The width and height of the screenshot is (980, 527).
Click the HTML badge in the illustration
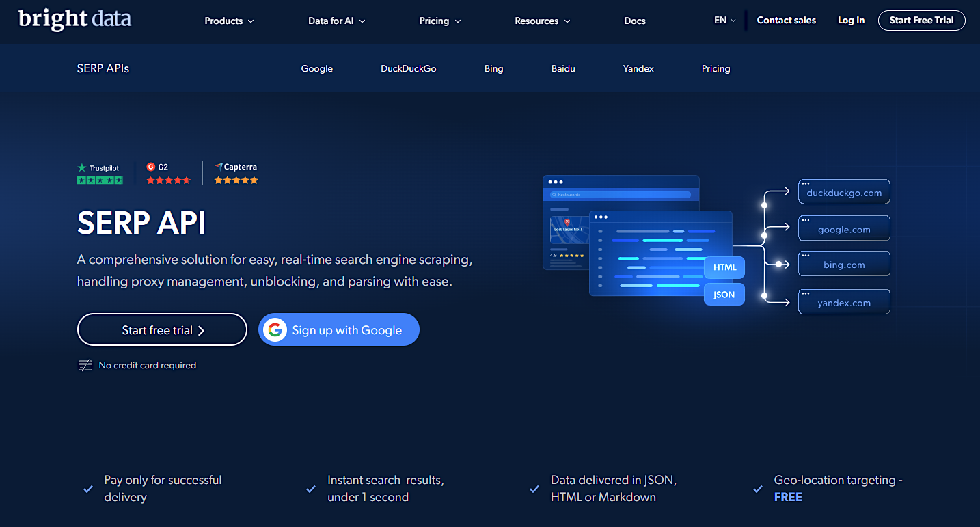(724, 267)
